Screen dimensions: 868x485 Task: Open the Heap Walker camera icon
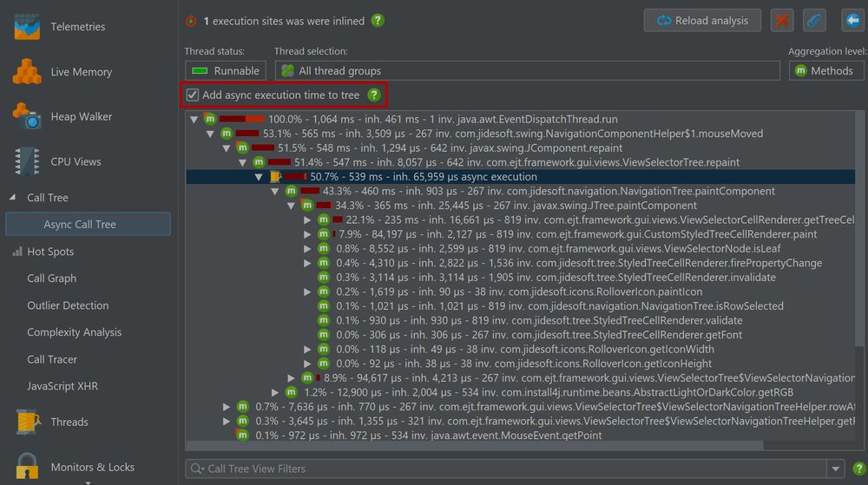pos(27,116)
